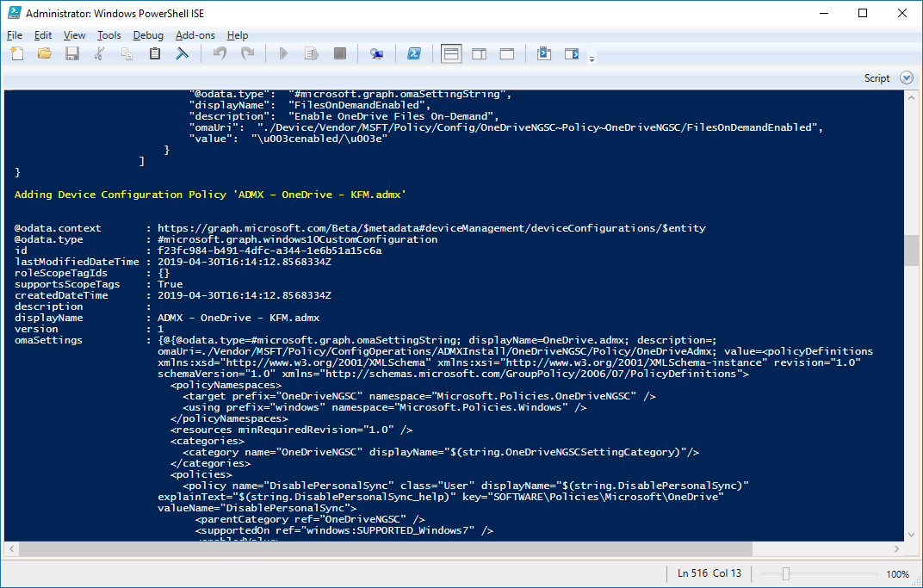This screenshot has width=923, height=588.
Task: Click the #microsoft.graph.windows10CustomConfiguration value
Action: click(x=297, y=239)
